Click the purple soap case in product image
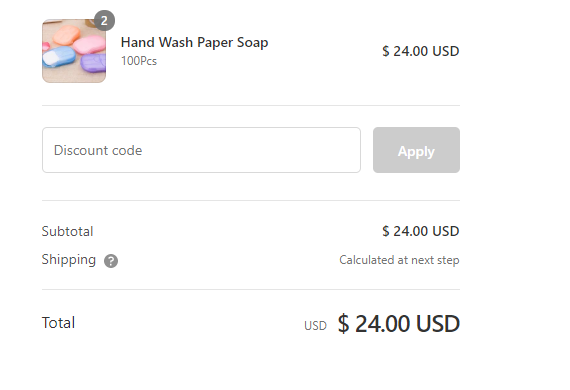Viewport: 570px width, 390px height. coord(93,63)
